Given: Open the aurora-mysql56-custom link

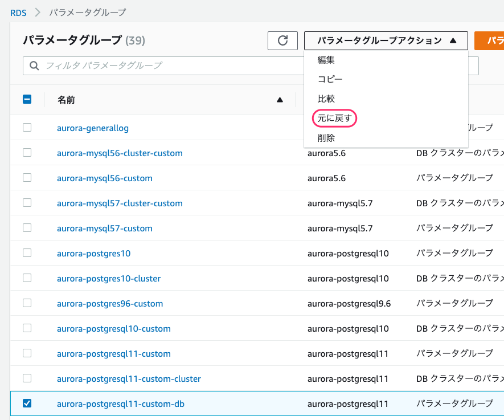Looking at the screenshot, I should click(104, 178).
